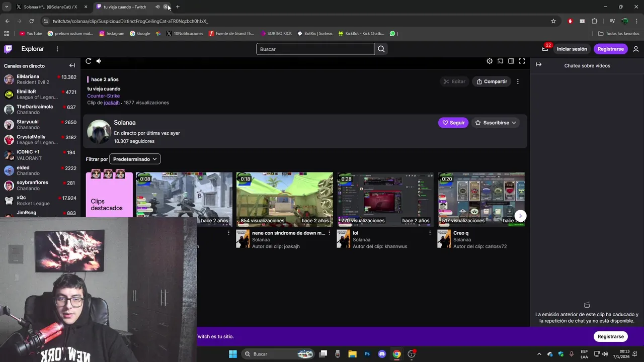Open Discord from the taskbar

(x=382, y=354)
